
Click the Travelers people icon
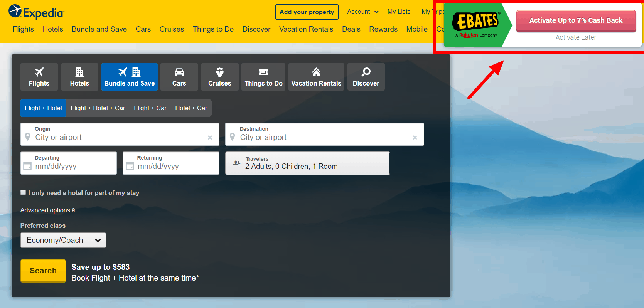[236, 163]
